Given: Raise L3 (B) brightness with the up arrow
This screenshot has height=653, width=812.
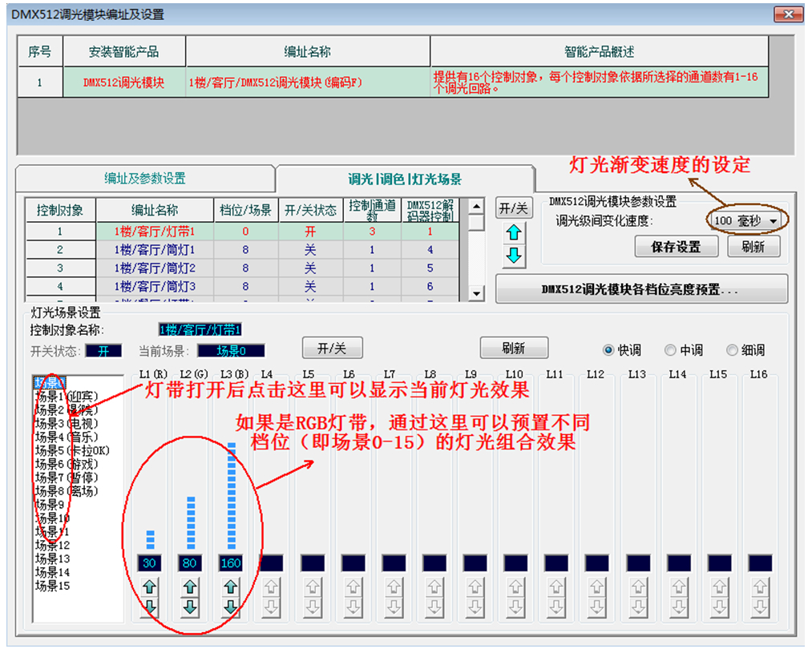Looking at the screenshot, I should pos(230,587).
